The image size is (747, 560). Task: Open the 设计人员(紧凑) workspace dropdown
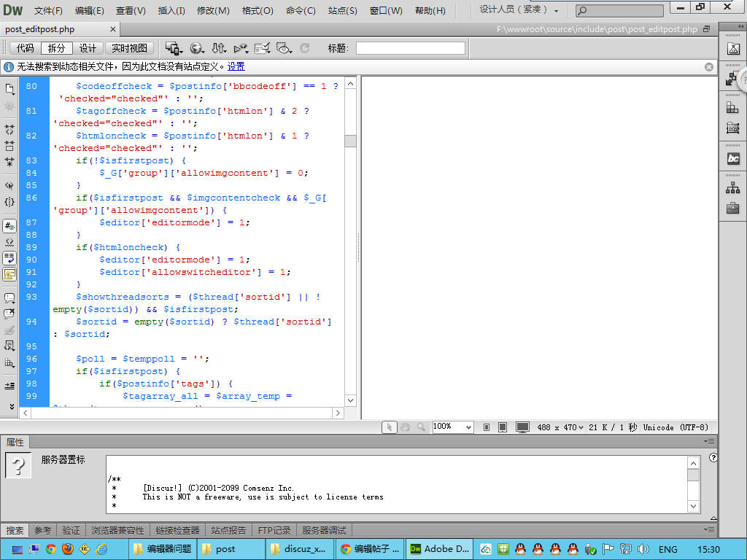519,10
